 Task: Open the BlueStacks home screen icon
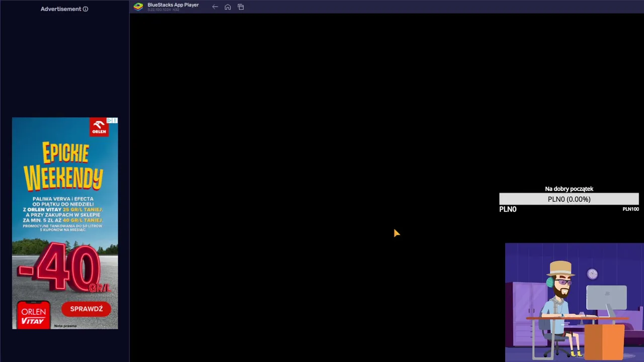pyautogui.click(x=228, y=7)
